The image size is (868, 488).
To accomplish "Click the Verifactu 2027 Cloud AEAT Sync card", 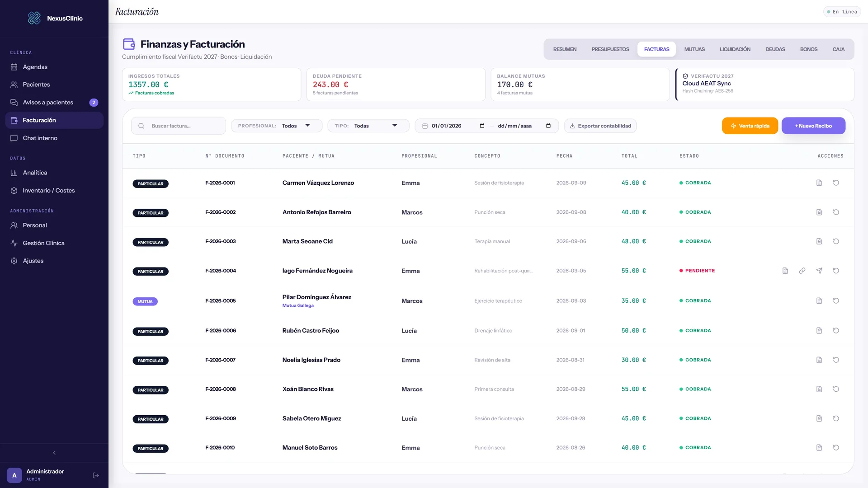I will (764, 84).
